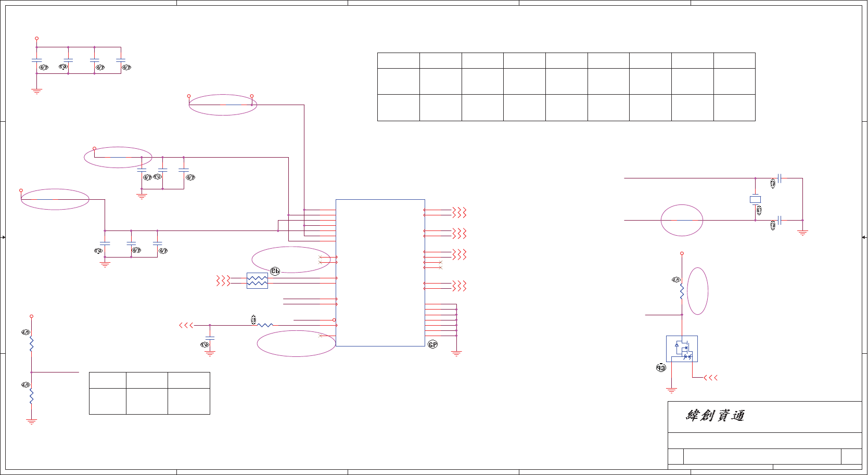Select the MOSFET transistor symbol
868x475 pixels.
[x=682, y=349]
